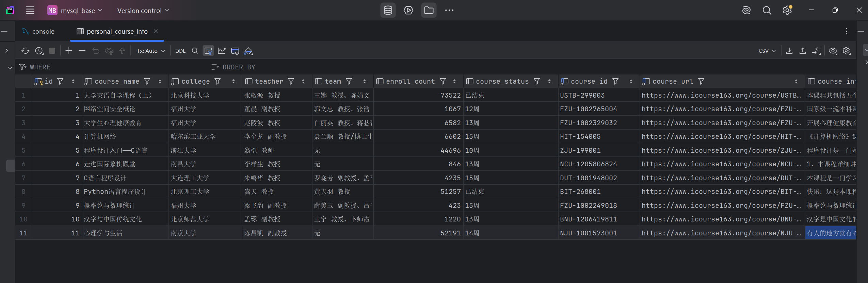The image size is (868, 283).
Task: Import data upload icon
Action: pyautogui.click(x=803, y=51)
